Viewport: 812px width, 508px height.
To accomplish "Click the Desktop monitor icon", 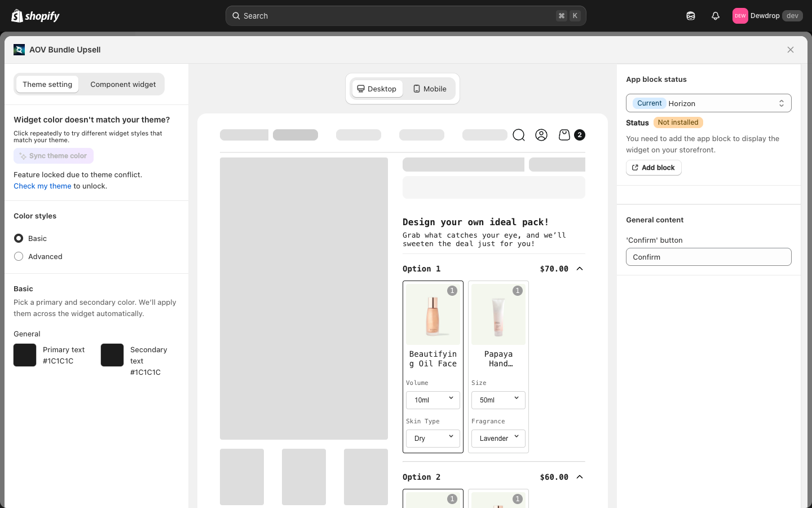I will pyautogui.click(x=361, y=89).
